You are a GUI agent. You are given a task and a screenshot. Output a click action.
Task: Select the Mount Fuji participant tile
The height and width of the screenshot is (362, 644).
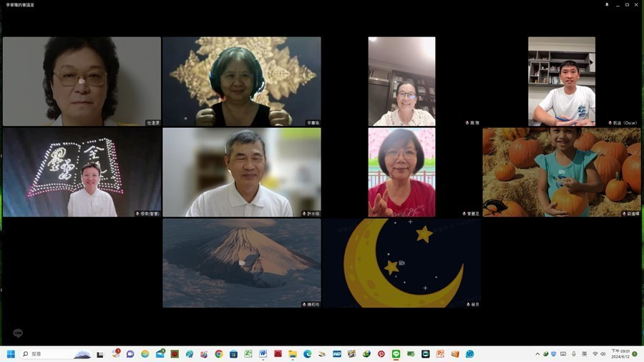pos(241,263)
